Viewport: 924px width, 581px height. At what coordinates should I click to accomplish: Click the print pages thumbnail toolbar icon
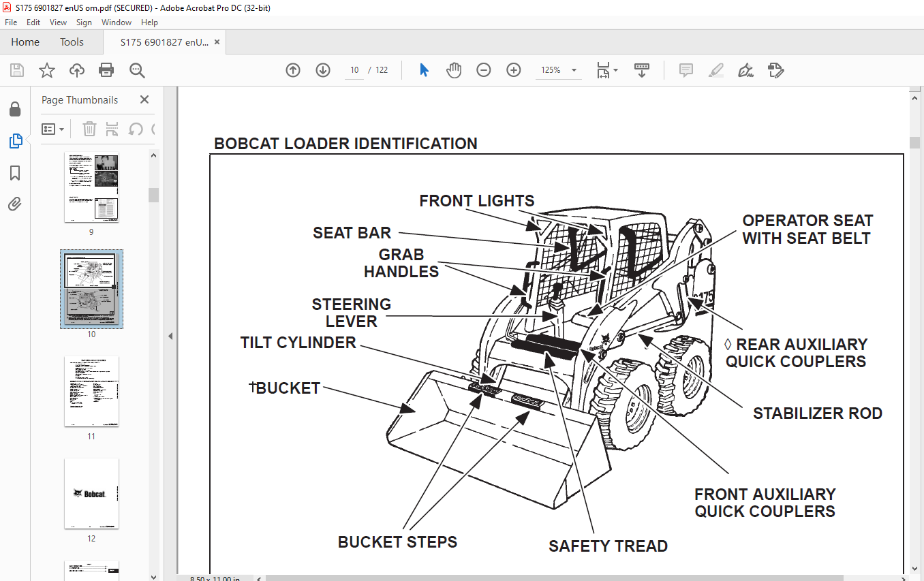[x=112, y=129]
